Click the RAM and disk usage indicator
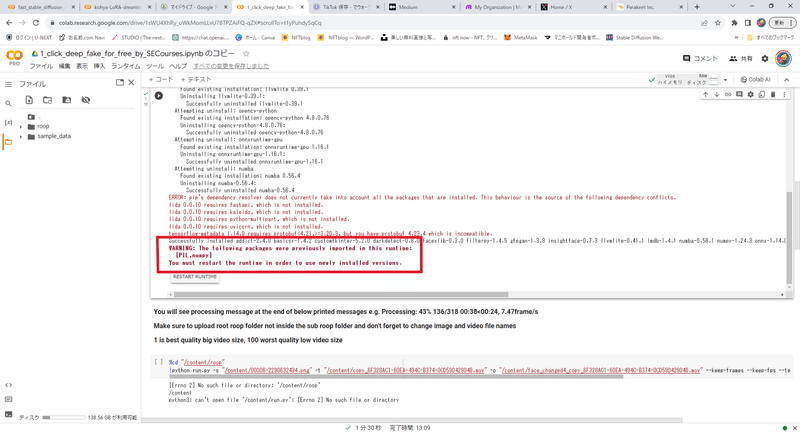The image size is (800, 433). coord(688,80)
